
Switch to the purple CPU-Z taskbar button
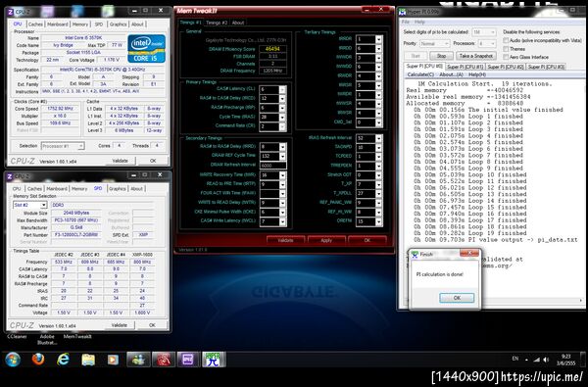pos(188,360)
